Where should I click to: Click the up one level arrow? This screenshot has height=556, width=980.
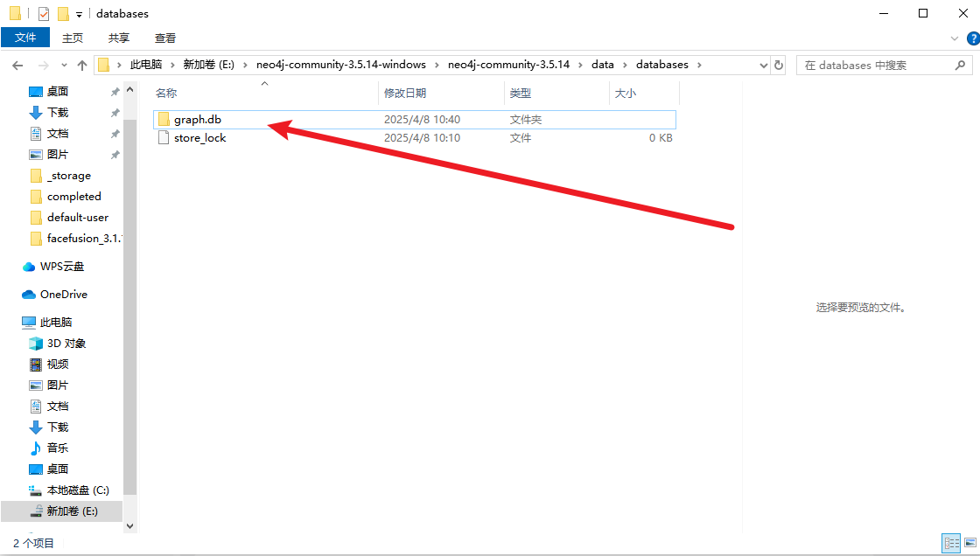[82, 66]
